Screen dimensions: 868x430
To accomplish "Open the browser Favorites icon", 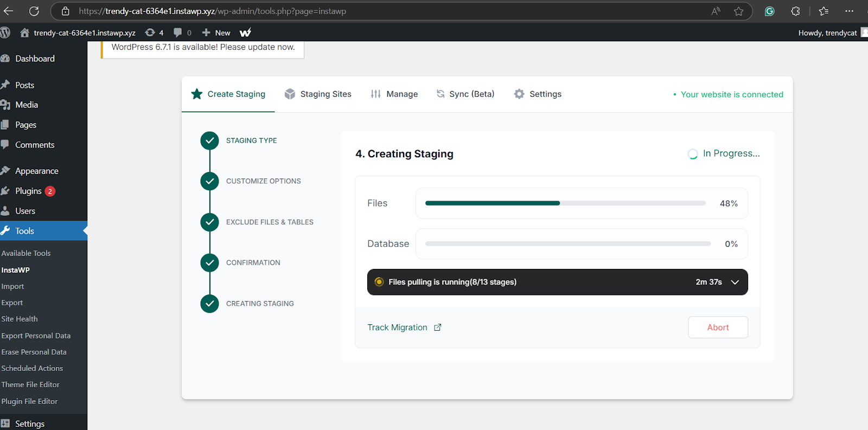I will pyautogui.click(x=824, y=11).
